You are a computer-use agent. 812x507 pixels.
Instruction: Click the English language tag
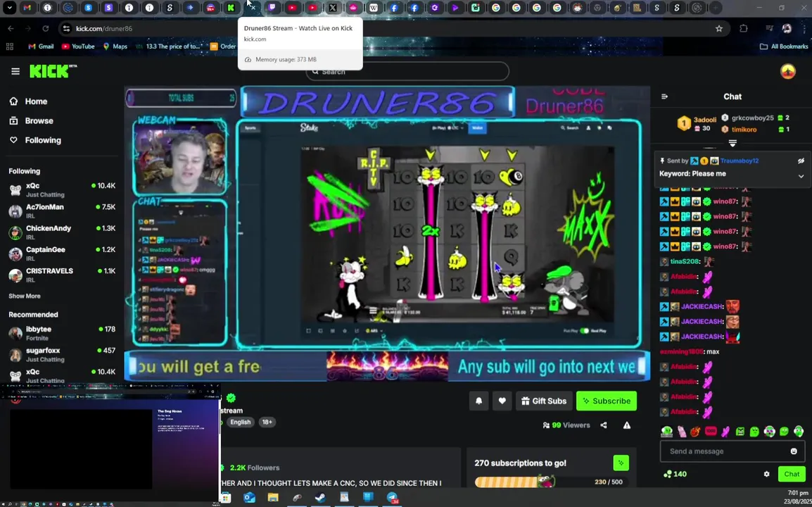click(240, 422)
